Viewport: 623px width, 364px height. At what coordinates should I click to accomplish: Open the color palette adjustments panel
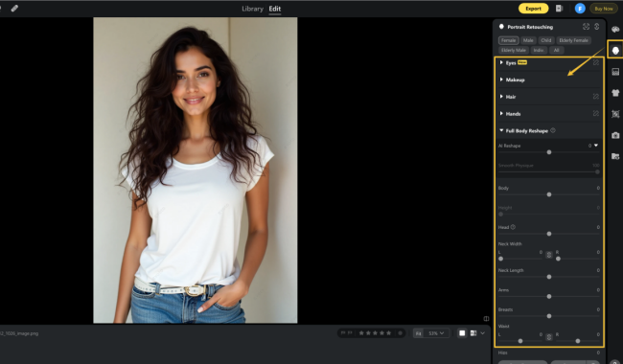pos(615,30)
